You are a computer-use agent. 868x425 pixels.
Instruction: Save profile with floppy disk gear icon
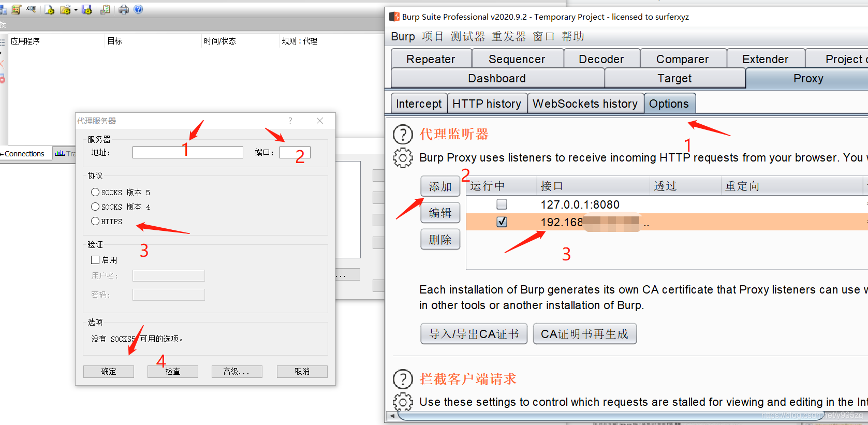click(87, 9)
